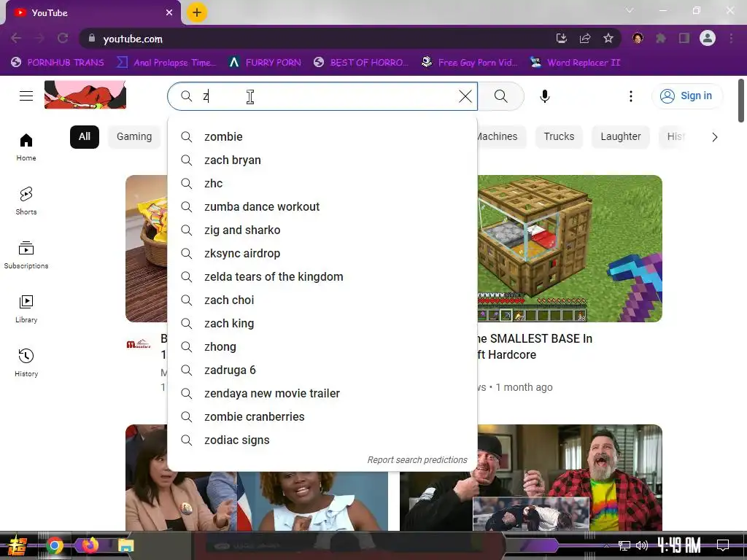Pick the 'zodiac signs' suggestion

pyautogui.click(x=322, y=440)
